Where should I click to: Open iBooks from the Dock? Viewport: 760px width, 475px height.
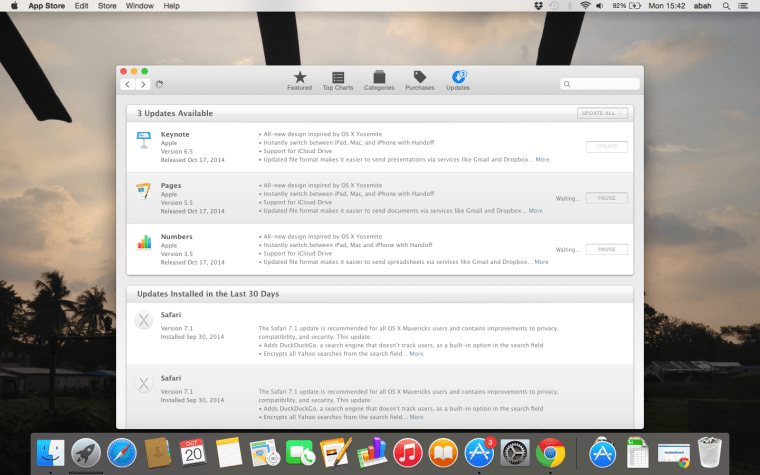coord(443,453)
